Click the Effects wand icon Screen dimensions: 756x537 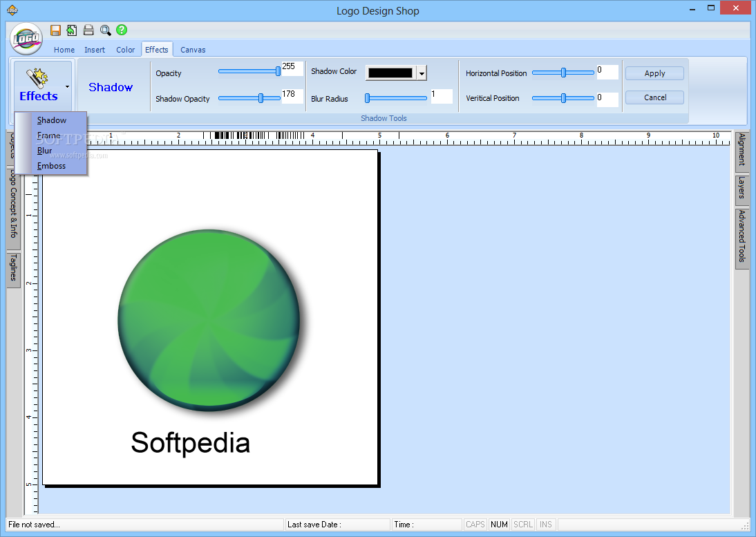[x=37, y=77]
